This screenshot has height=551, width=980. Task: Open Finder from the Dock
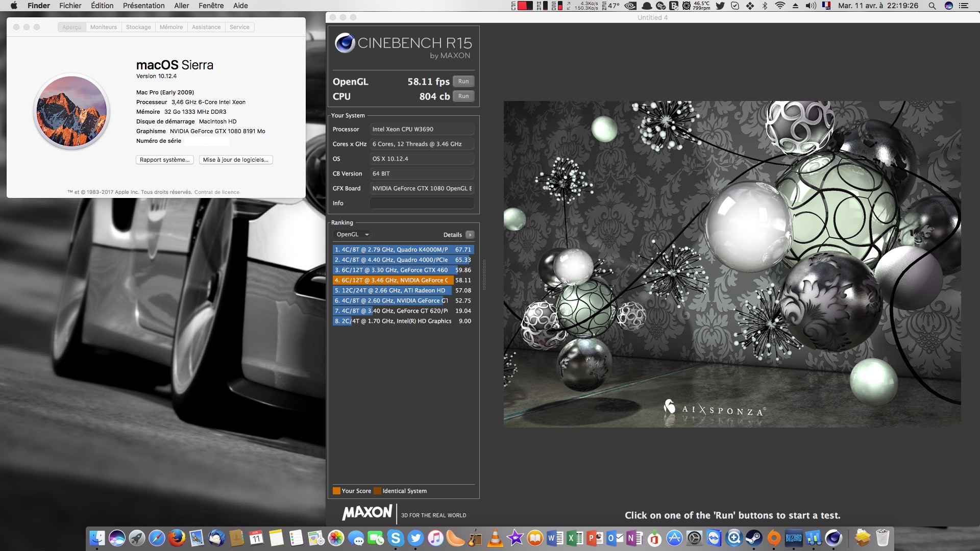[97, 538]
